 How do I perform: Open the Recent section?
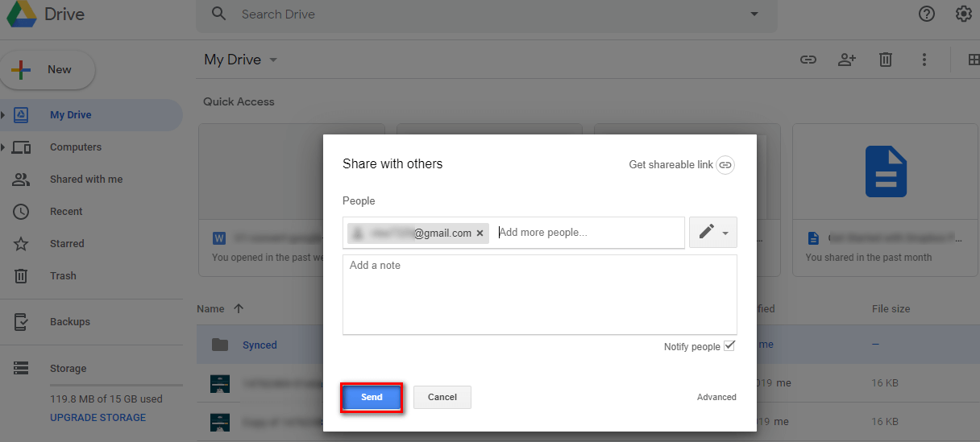(x=66, y=212)
